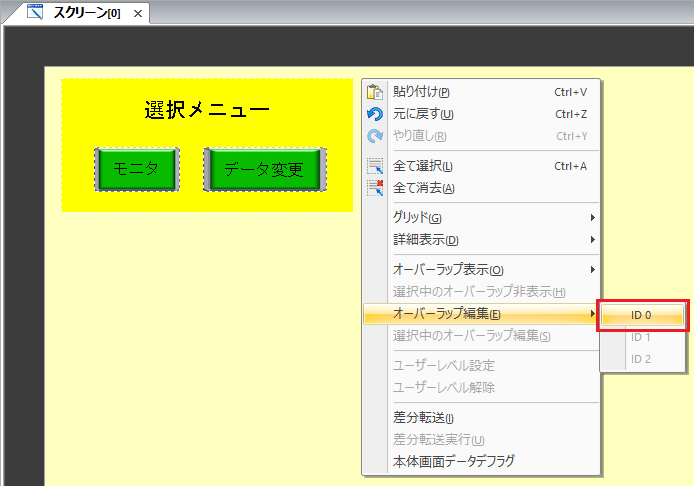The height and width of the screenshot is (486, 694).
Task: Click the grayed redo arrow icon
Action: [375, 136]
